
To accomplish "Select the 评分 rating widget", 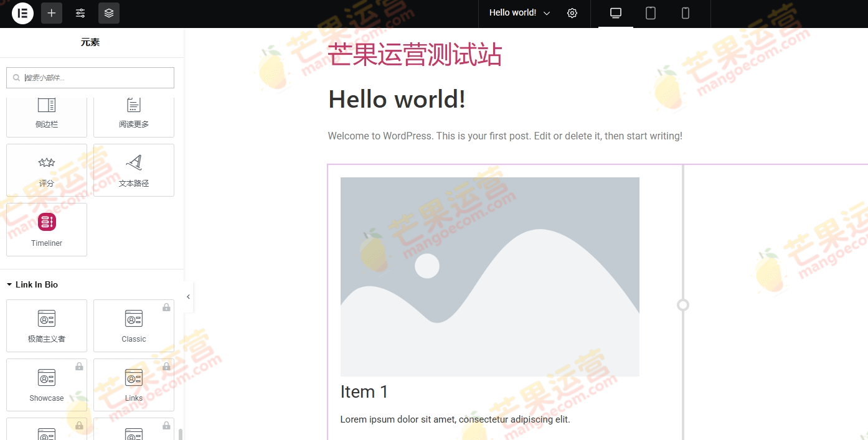I will 46,170.
